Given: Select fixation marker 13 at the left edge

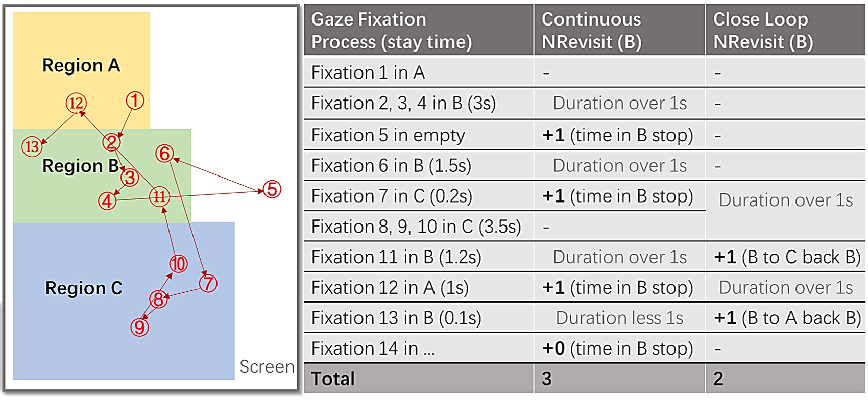Looking at the screenshot, I should [x=32, y=146].
